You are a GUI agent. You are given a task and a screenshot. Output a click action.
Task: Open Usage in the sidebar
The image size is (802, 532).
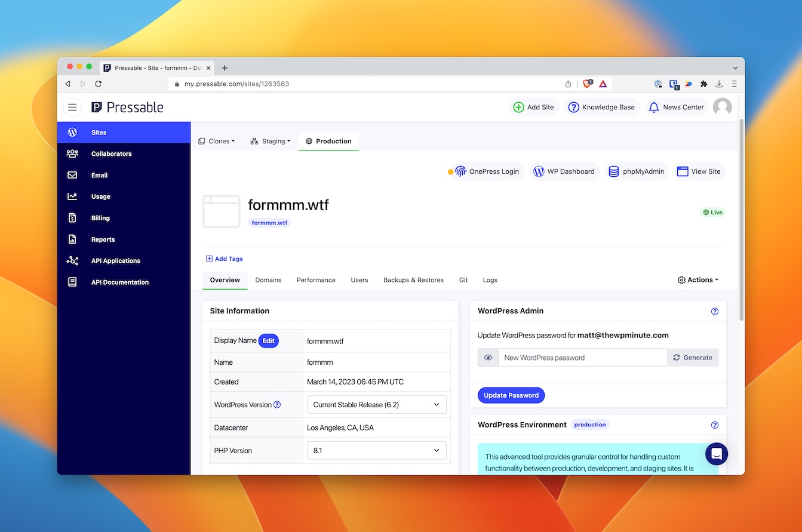[124, 196]
